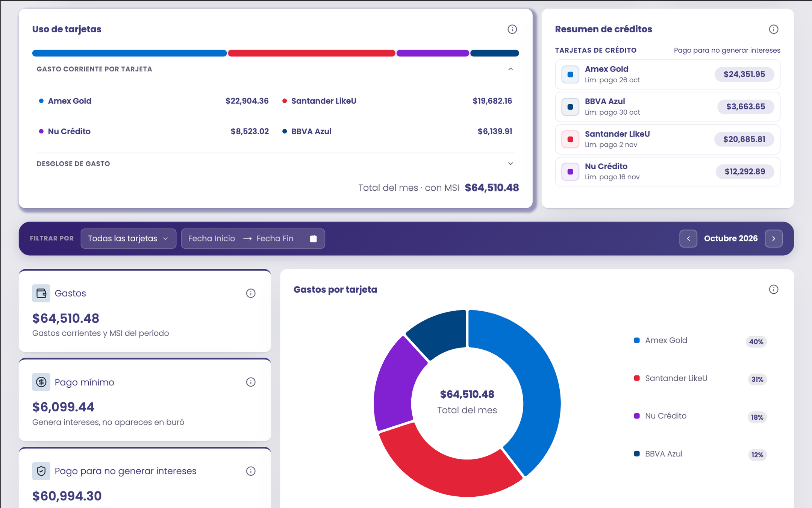
Task: Select Amex Gold in donut chart legend
Action: (666, 341)
